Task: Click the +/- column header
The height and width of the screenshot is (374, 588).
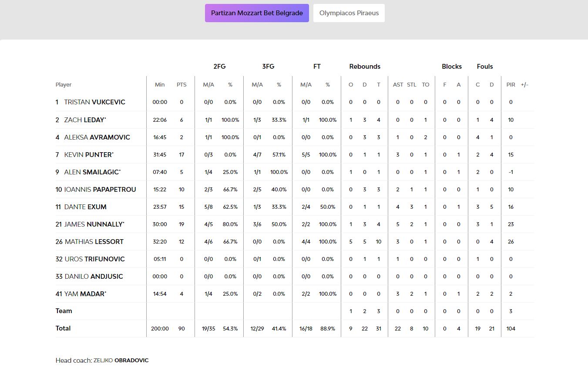Action: 524,85
